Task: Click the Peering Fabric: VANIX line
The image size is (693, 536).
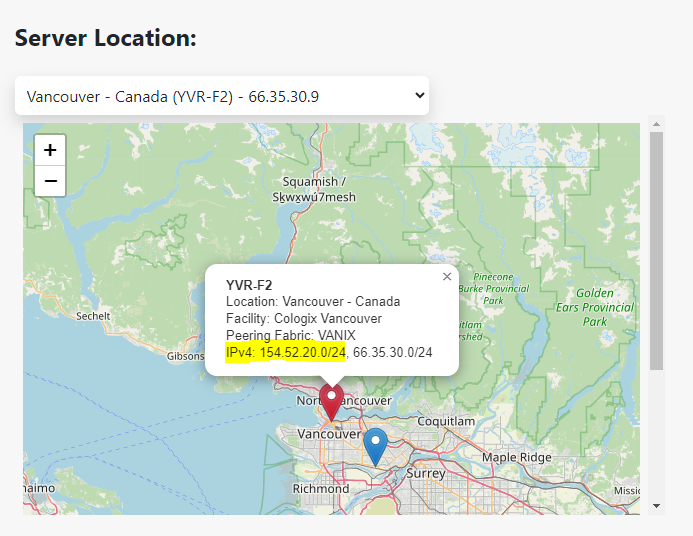Action: pyautogui.click(x=291, y=335)
